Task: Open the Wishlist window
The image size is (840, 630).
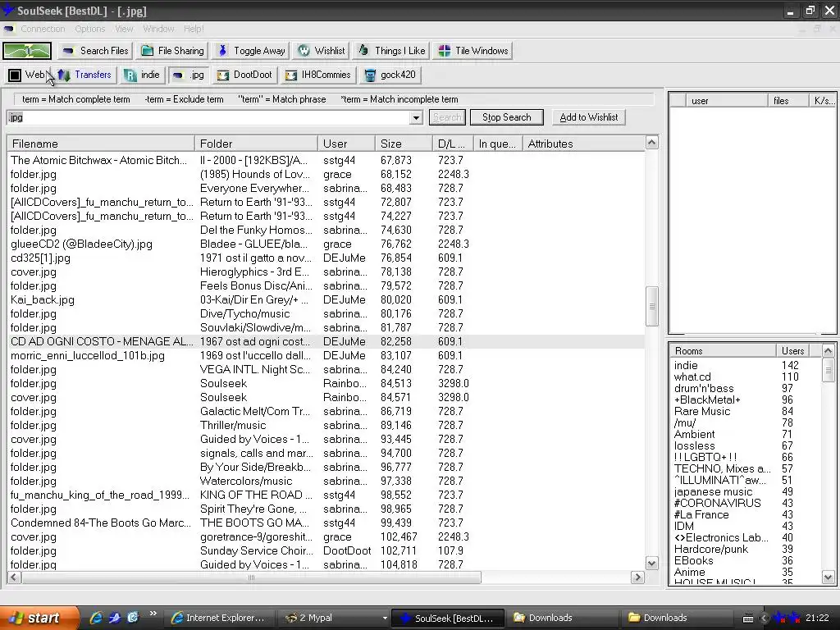Action: pyautogui.click(x=322, y=51)
